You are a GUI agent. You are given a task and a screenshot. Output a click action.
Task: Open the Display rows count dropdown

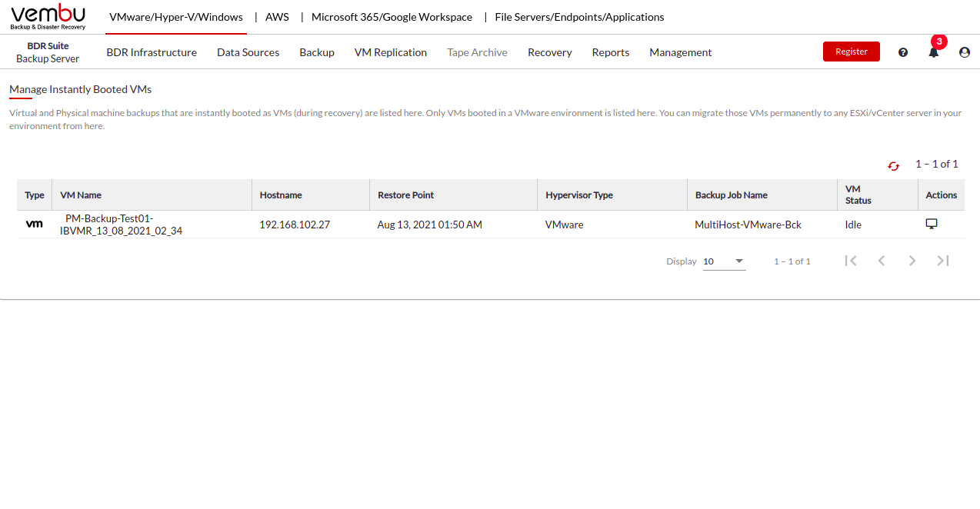724,261
